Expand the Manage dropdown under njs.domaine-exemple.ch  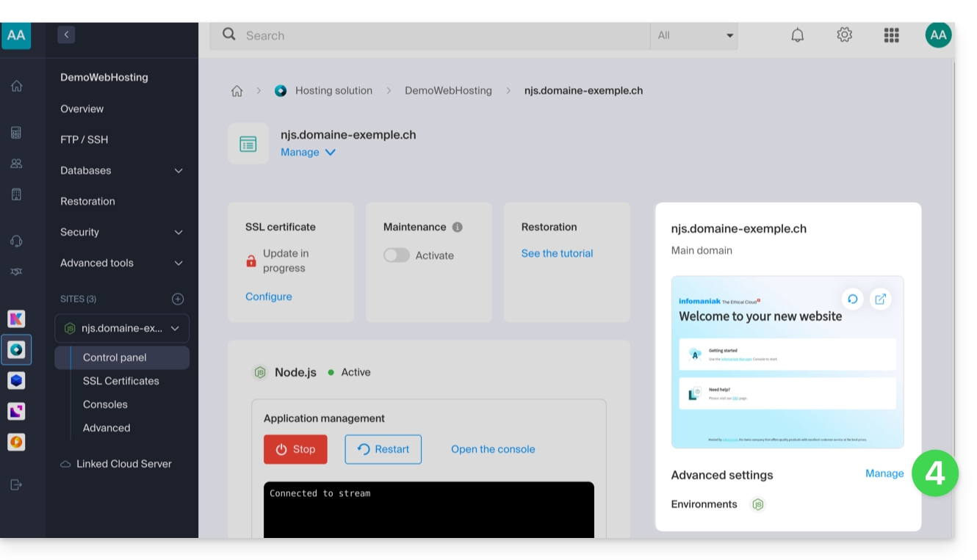[308, 152]
